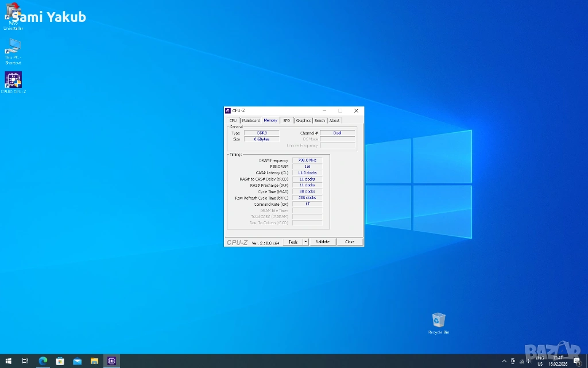
Task: Open the notification center icon
Action: click(x=577, y=361)
